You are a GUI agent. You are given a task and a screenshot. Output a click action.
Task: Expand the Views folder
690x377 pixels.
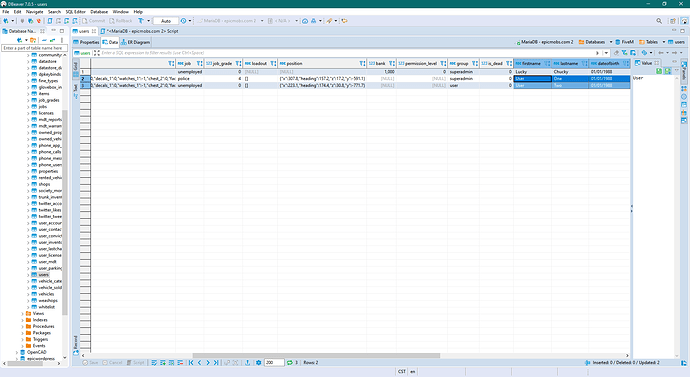tap(22, 313)
